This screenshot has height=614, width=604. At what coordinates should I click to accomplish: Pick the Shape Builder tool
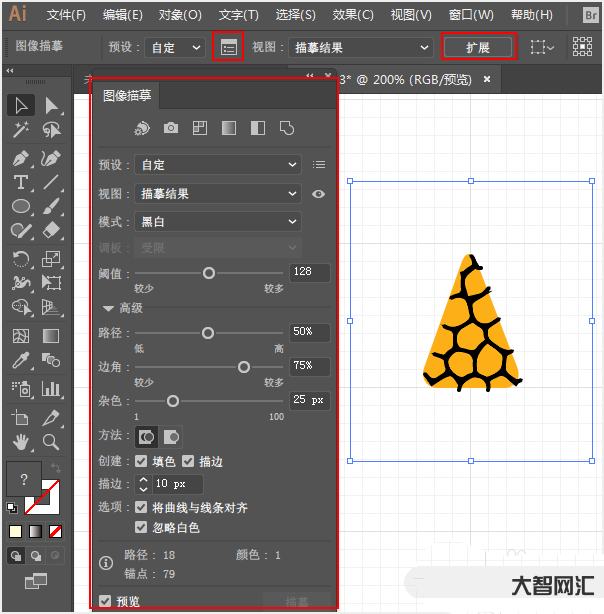pyautogui.click(x=21, y=307)
